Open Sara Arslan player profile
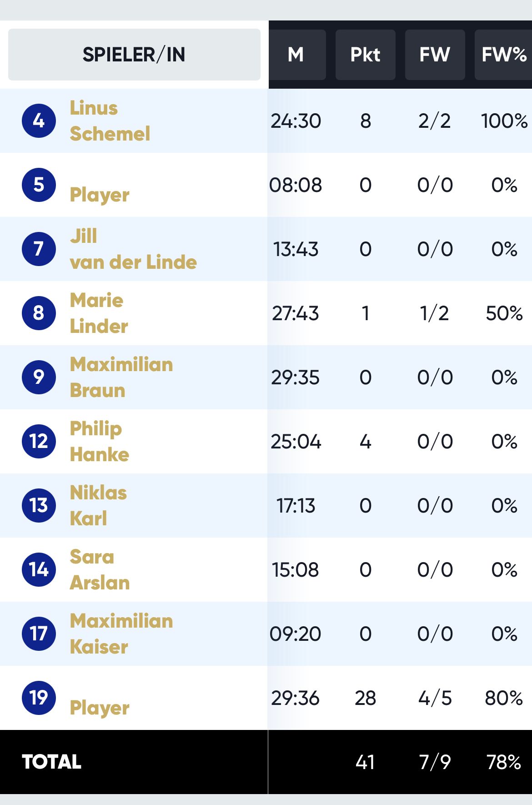532x805 pixels. coord(100,570)
